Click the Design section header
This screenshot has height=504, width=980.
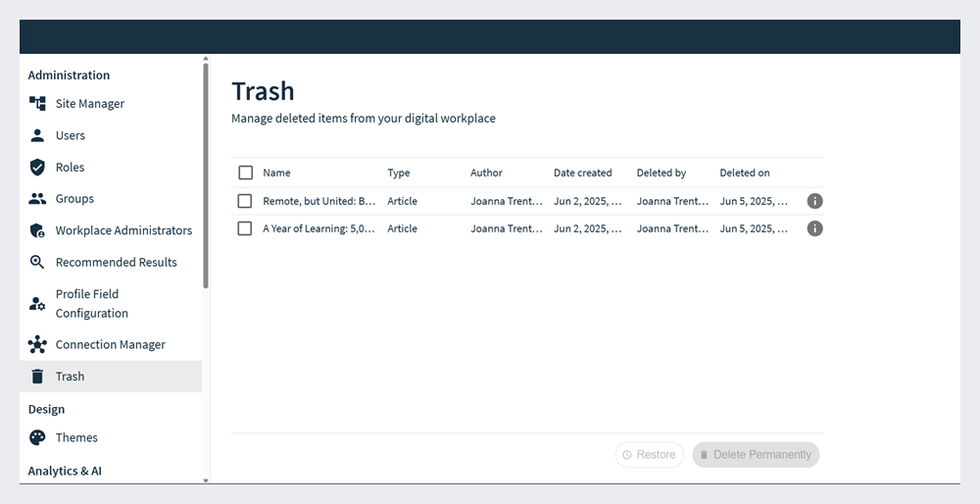tap(46, 409)
